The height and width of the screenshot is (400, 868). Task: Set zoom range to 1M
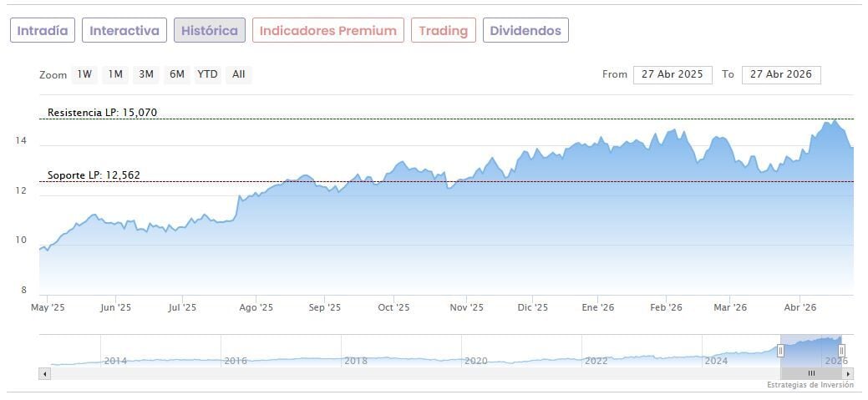coord(115,74)
